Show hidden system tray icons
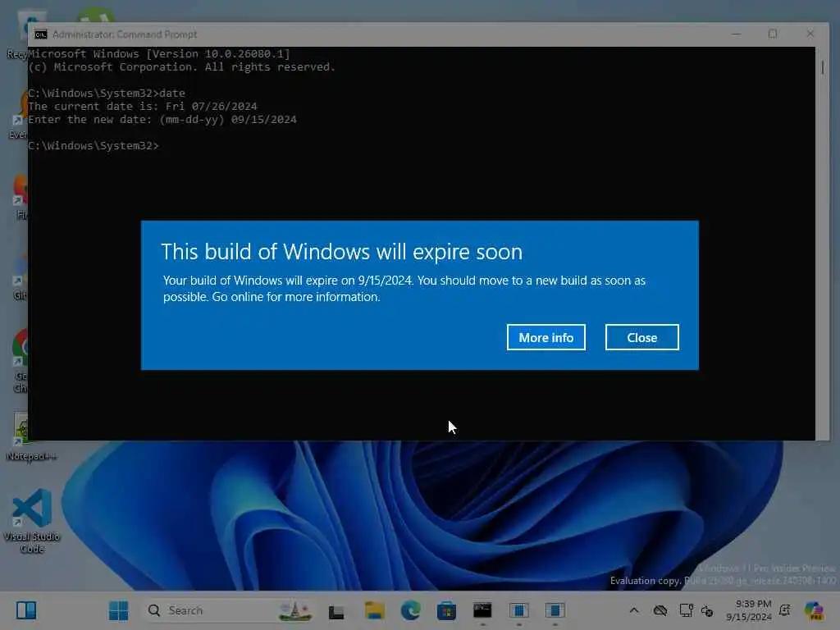Screen dimensions: 840x630 coord(634,610)
